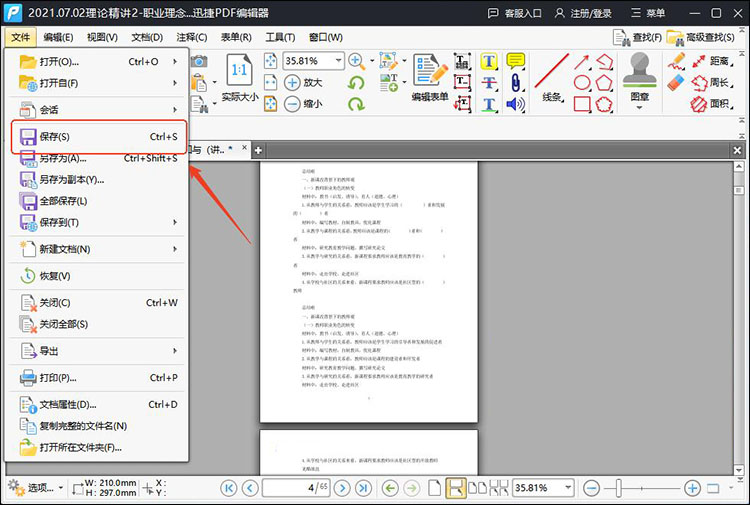Open the 注释(C) menu
750x505 pixels.
click(x=191, y=37)
